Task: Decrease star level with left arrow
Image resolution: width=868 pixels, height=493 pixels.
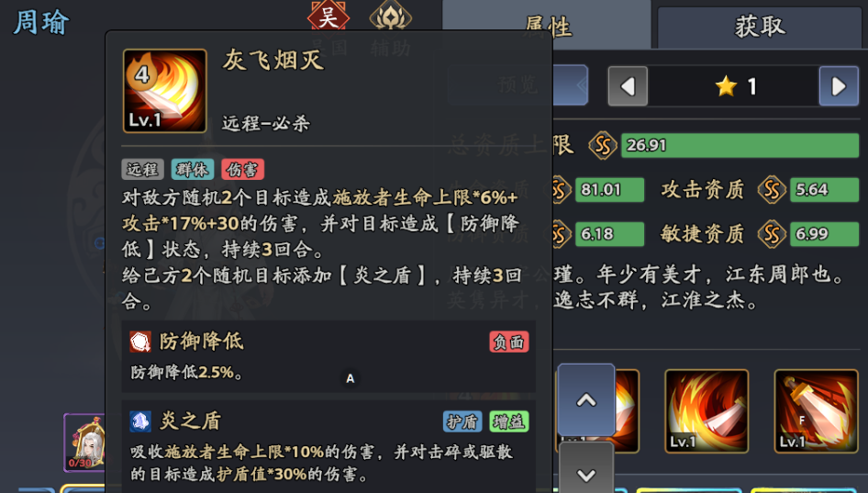Action: (x=628, y=86)
